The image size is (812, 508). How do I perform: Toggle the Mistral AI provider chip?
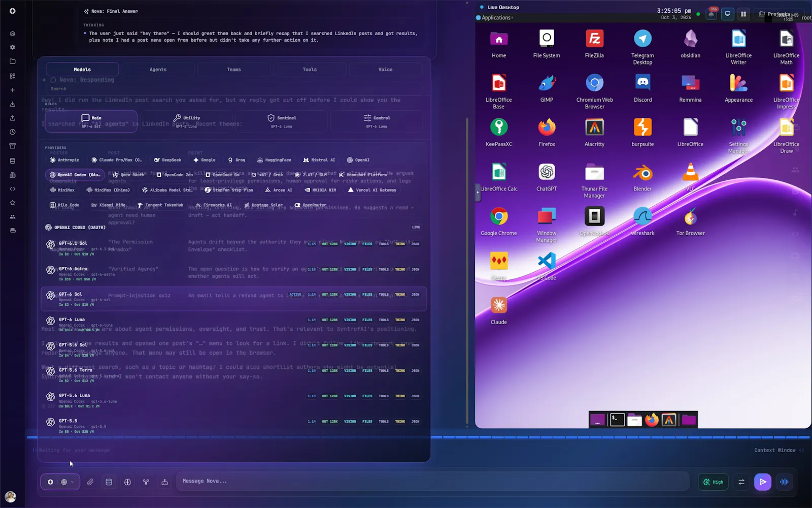pyautogui.click(x=319, y=160)
